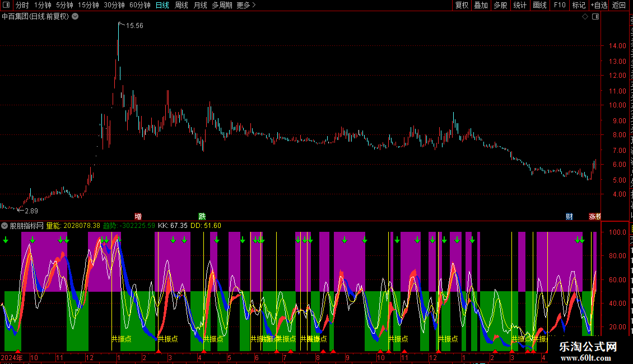The width and height of the screenshot is (633, 364).
Task: Click the 2.89 low price label
Action: point(31,211)
